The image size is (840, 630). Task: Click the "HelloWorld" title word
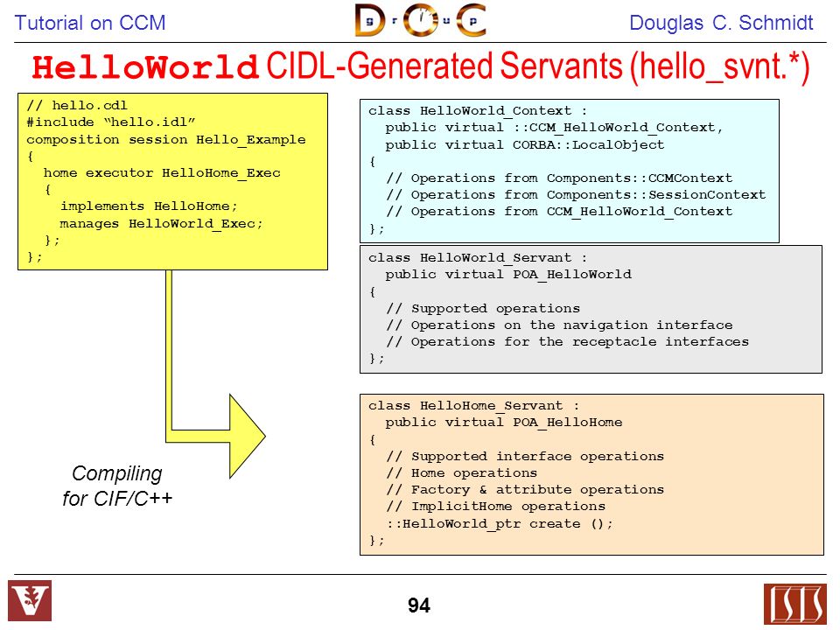coord(146,67)
